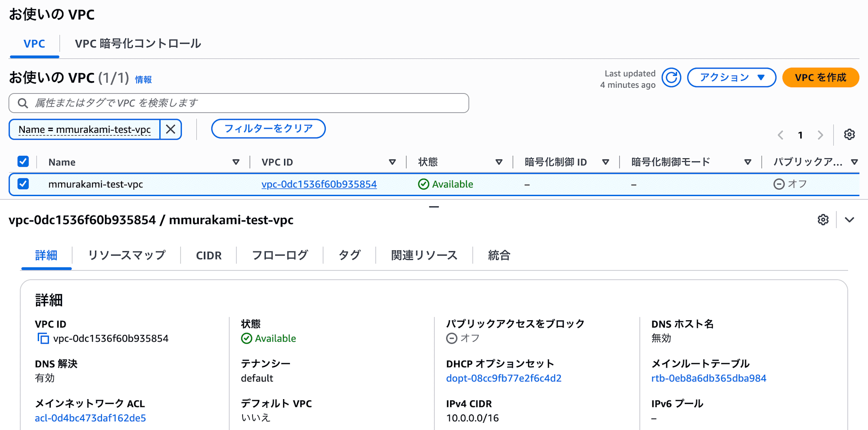Open route table rtb-0eb8a6db365dba984 link
Viewport: 868px width, 430px height.
pos(709,378)
